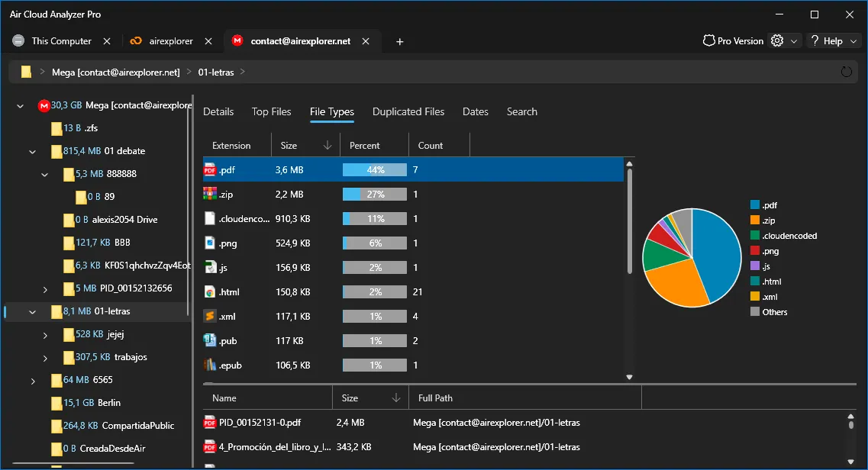Open the settings gear icon
868x470 pixels.
pyautogui.click(x=777, y=41)
